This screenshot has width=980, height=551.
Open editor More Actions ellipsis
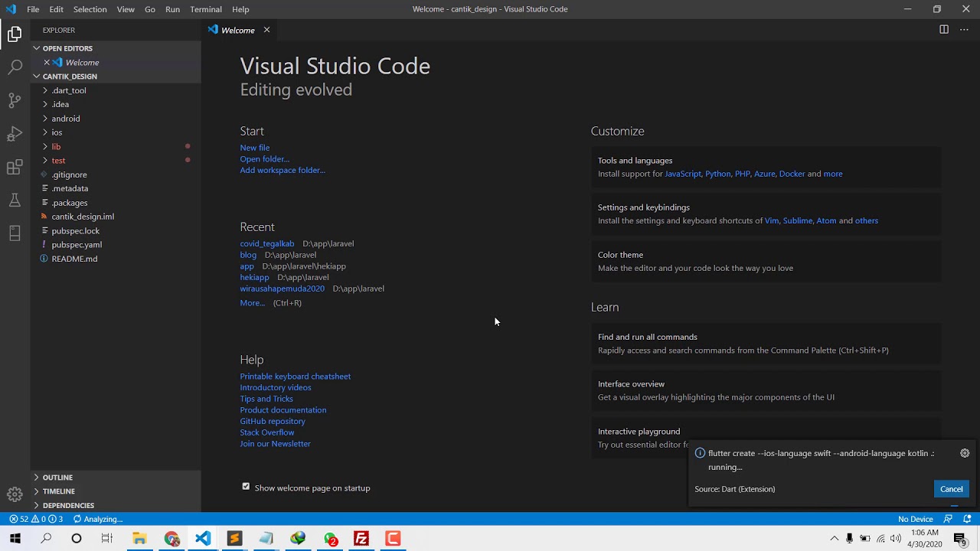click(964, 30)
